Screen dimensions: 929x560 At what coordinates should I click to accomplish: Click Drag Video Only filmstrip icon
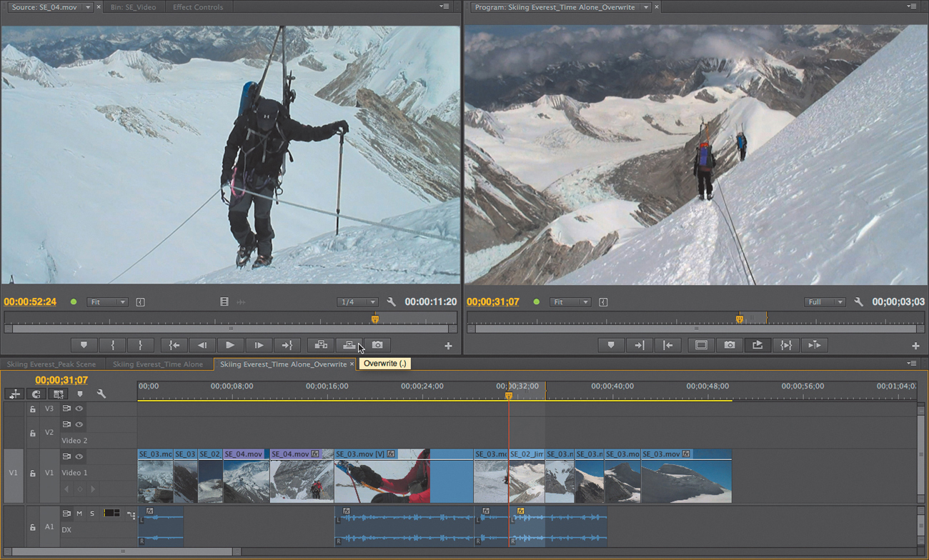click(224, 302)
